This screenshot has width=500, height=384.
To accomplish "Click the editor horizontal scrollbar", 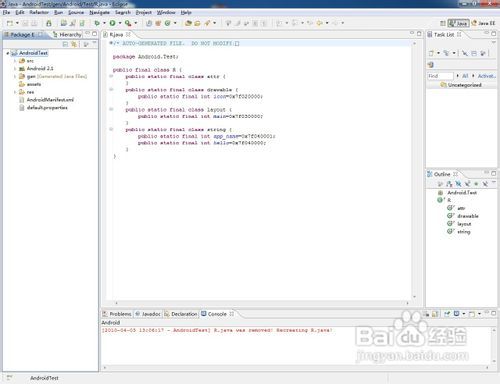I will click(x=262, y=303).
